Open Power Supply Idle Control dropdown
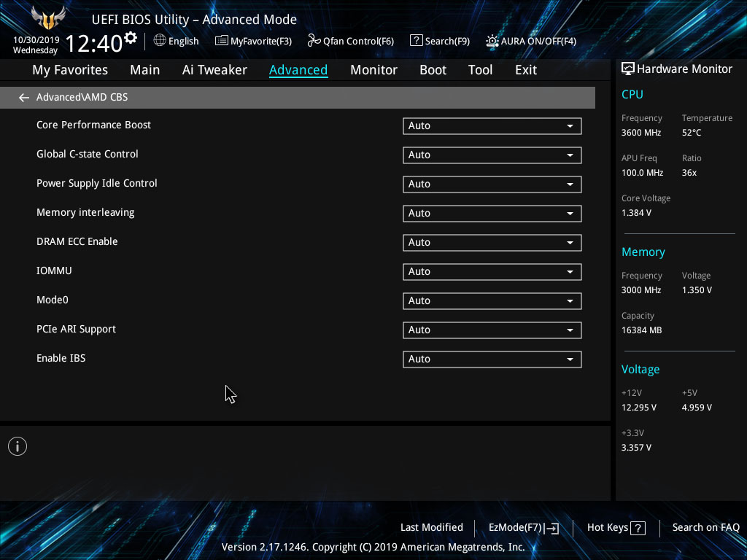Screen dimensions: 747x560 [x=492, y=184]
